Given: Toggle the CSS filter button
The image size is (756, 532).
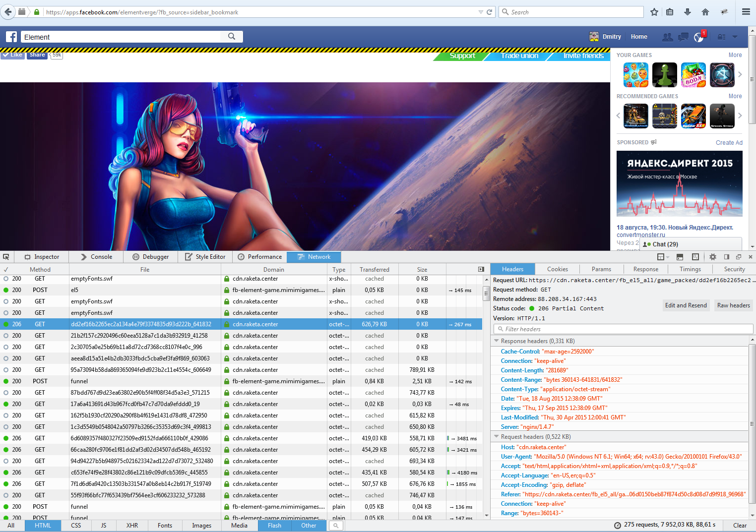Looking at the screenshot, I should pyautogui.click(x=76, y=526).
